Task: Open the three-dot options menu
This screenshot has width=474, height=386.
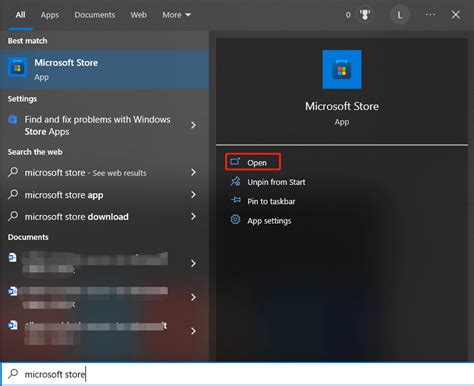Action: pyautogui.click(x=430, y=15)
